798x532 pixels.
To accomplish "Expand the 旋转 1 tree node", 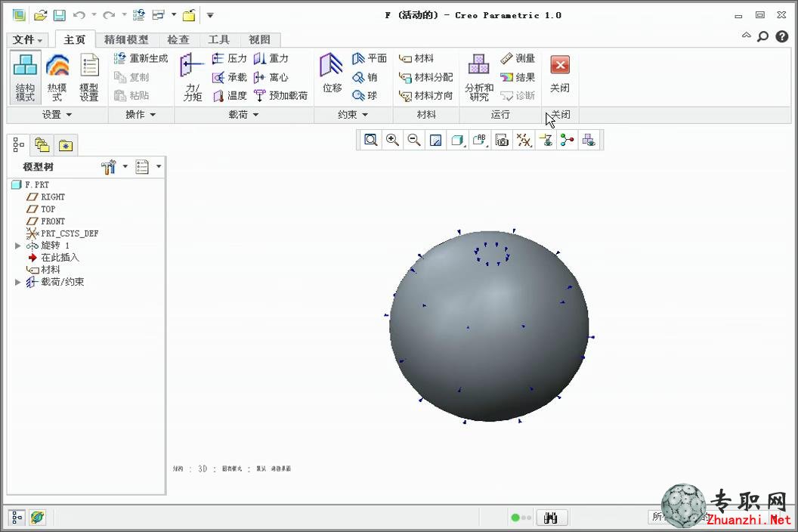I will click(x=18, y=246).
